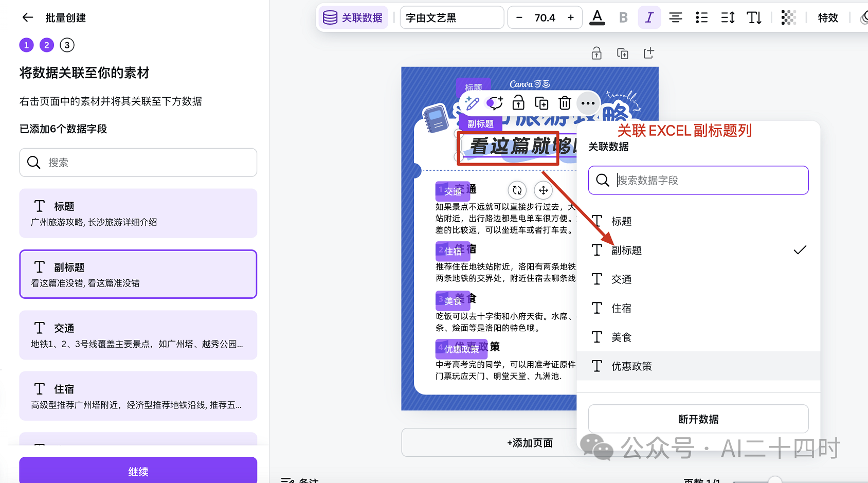Click the back arrow next to 批量创建
Viewport: 868px width, 483px height.
28,17
